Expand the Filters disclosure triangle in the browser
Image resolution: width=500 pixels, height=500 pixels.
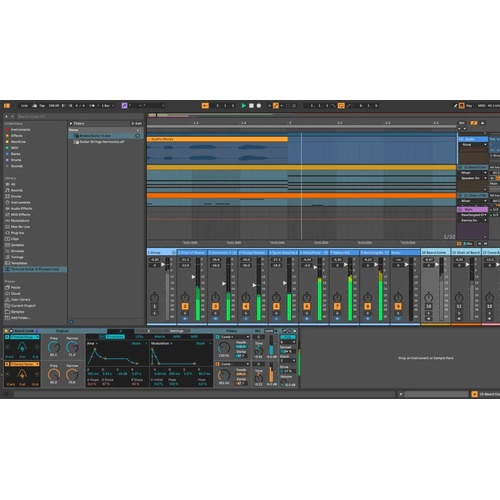tap(71, 123)
